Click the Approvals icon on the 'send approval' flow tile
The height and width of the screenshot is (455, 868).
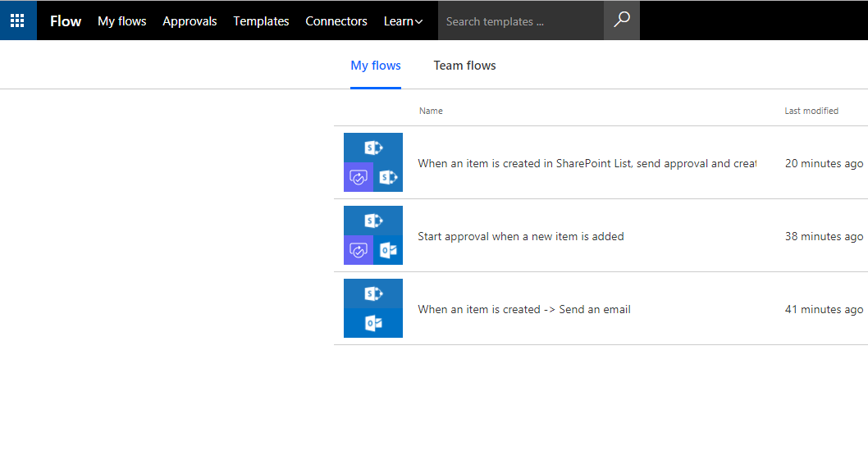click(359, 177)
